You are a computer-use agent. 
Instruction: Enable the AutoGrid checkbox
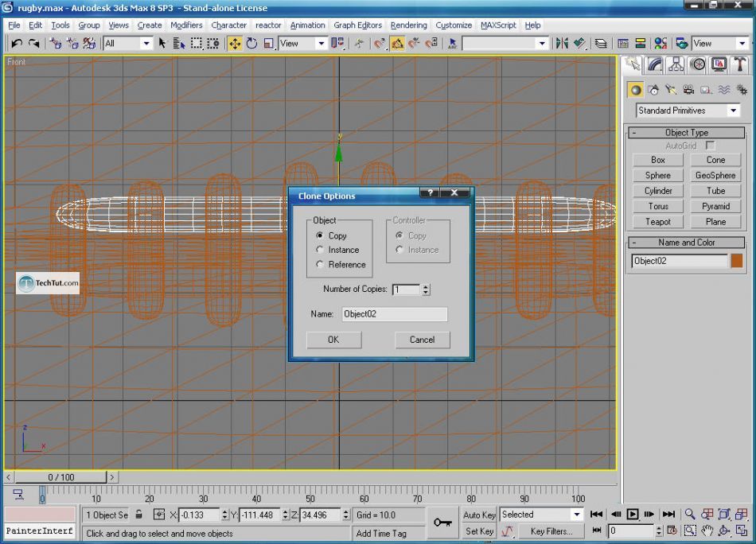point(710,145)
